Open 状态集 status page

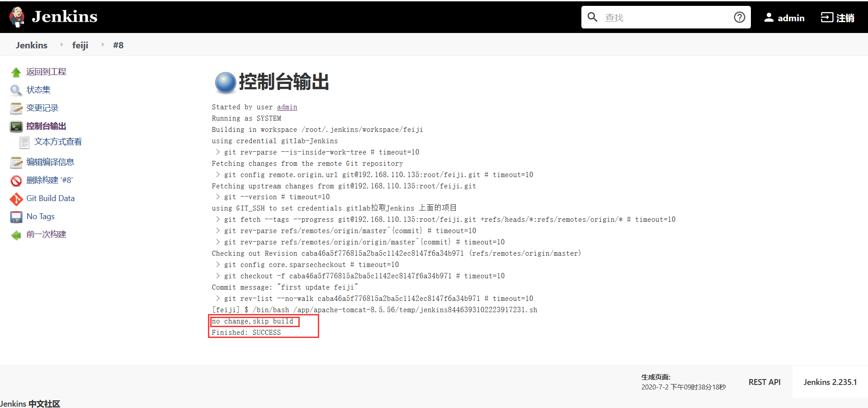(38, 90)
